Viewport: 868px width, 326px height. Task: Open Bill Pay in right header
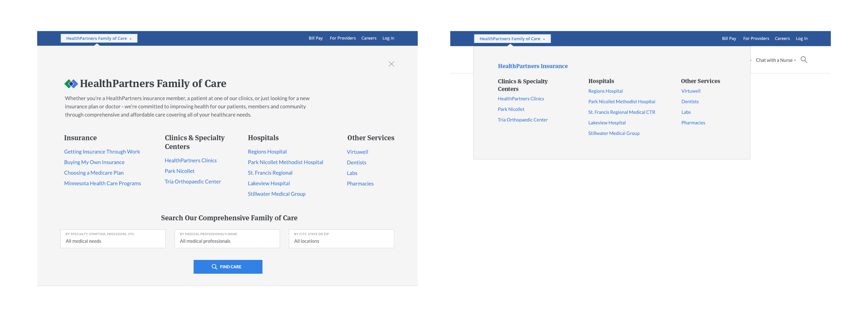click(x=729, y=38)
